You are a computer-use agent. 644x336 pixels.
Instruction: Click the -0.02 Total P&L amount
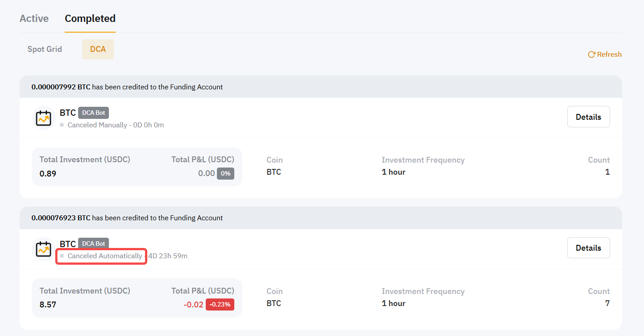click(193, 305)
